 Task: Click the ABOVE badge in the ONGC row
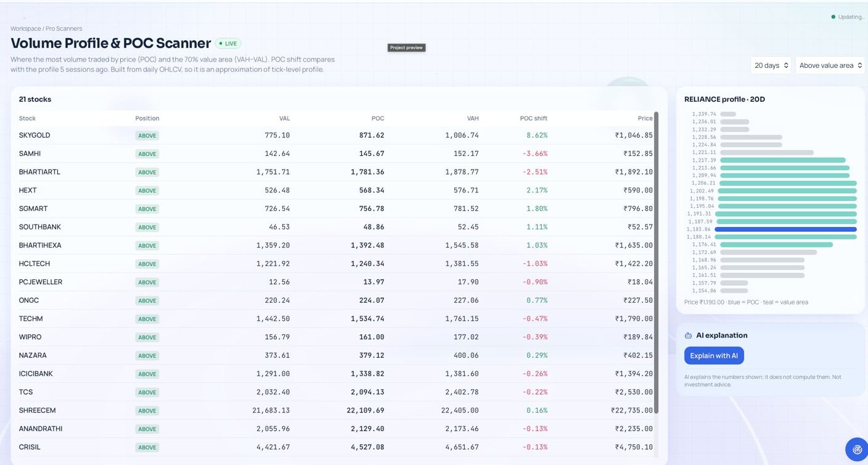[x=147, y=300]
